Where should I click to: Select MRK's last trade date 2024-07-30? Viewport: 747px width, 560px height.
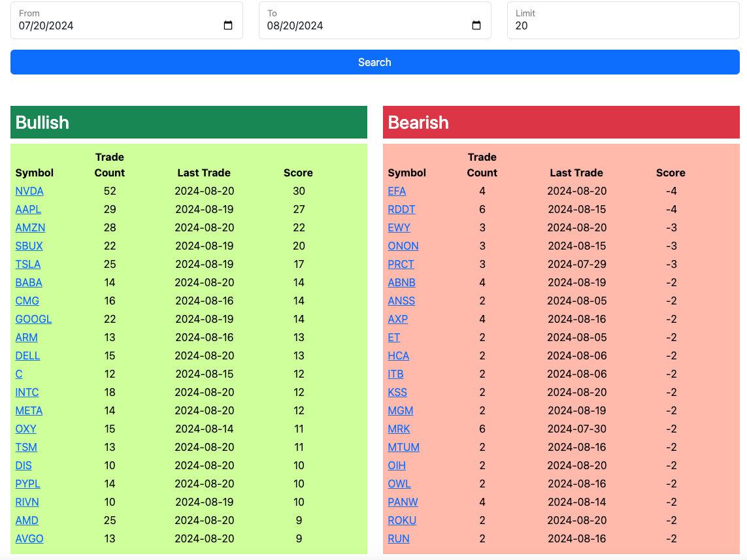(577, 429)
